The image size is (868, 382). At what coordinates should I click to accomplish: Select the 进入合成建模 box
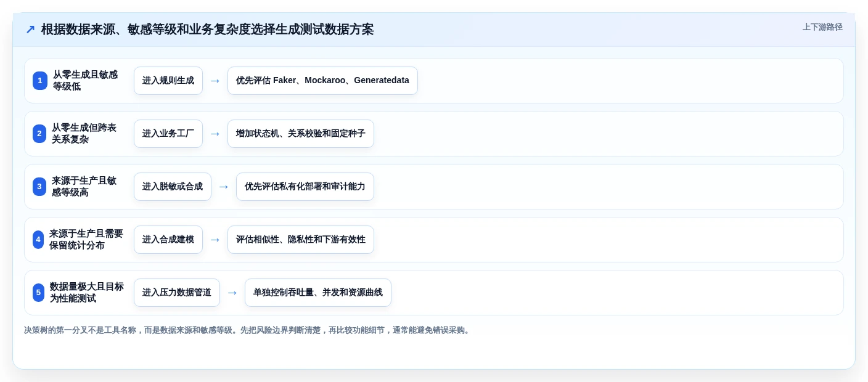[x=168, y=240]
